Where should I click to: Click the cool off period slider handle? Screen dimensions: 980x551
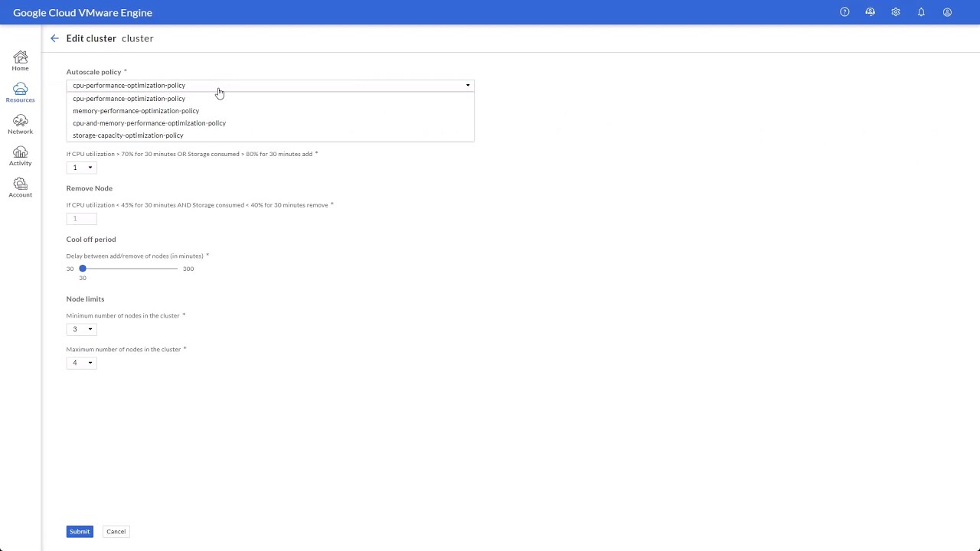coord(83,269)
